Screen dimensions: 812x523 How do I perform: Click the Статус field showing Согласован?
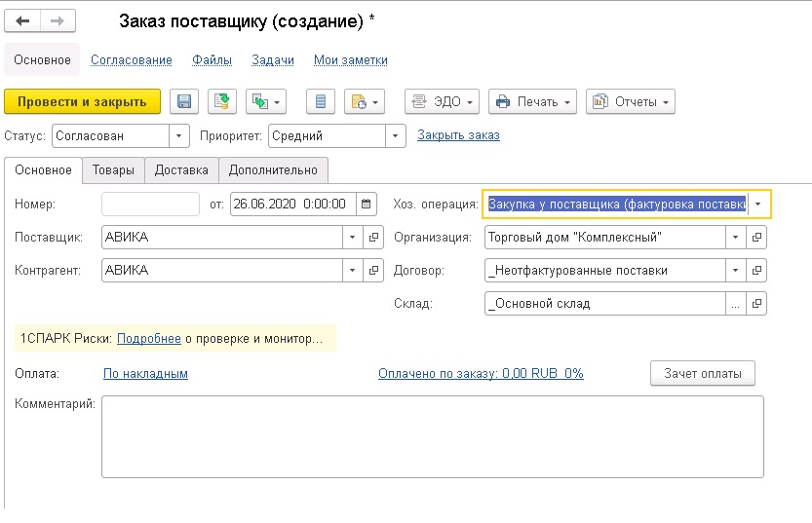pos(110,136)
